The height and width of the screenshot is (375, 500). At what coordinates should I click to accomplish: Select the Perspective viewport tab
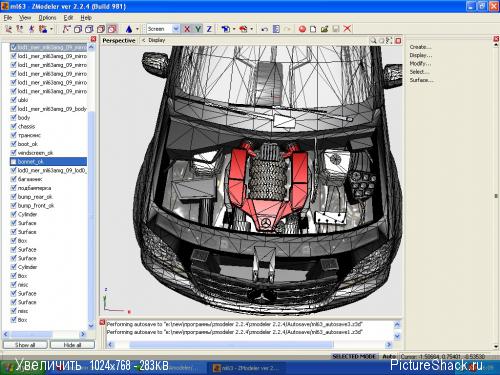pos(119,41)
